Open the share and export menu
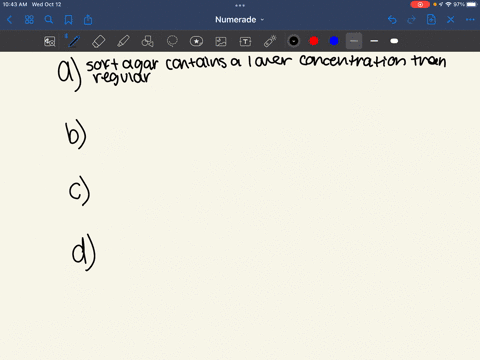480x360 pixels. point(88,20)
